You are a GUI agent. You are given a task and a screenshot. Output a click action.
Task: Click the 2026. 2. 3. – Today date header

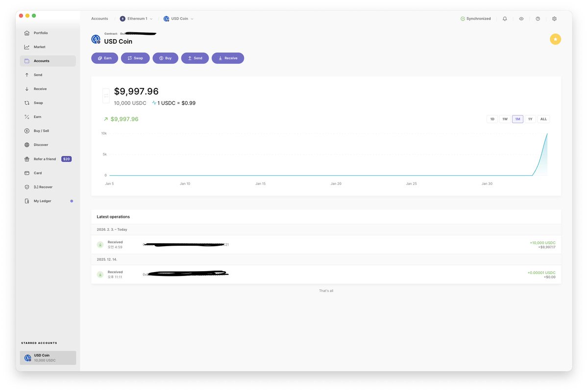coord(112,230)
